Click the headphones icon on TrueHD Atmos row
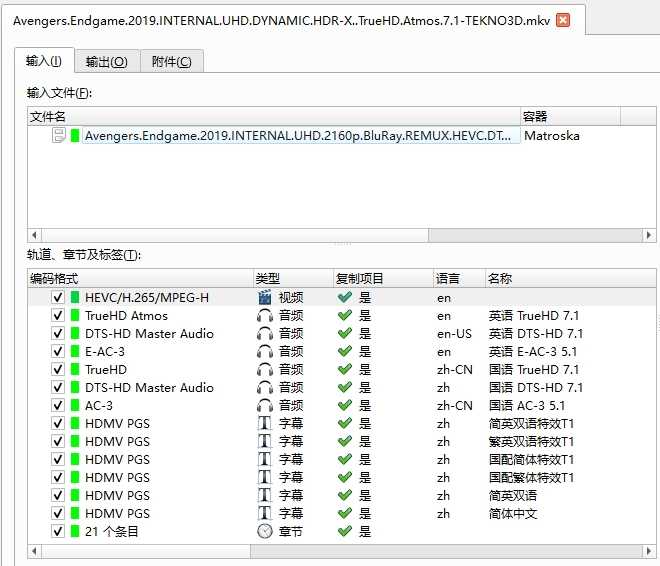The height and width of the screenshot is (566, 660). click(265, 315)
